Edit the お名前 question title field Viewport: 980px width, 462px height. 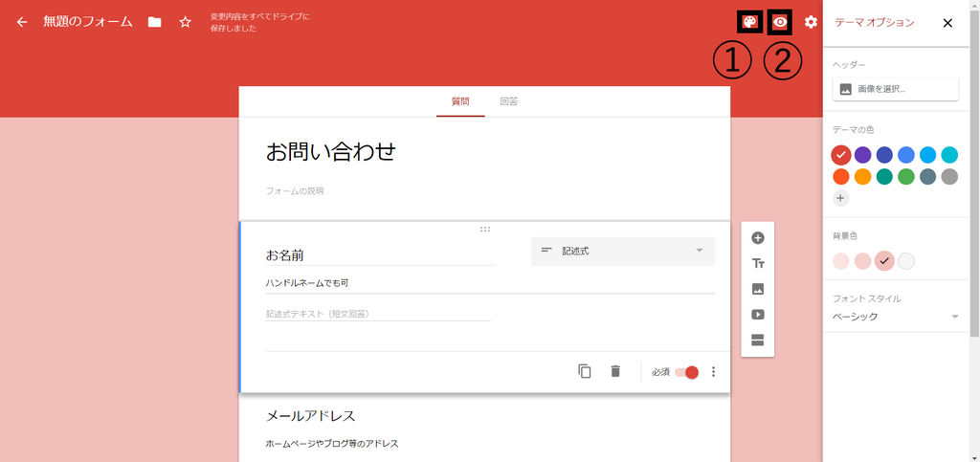381,255
